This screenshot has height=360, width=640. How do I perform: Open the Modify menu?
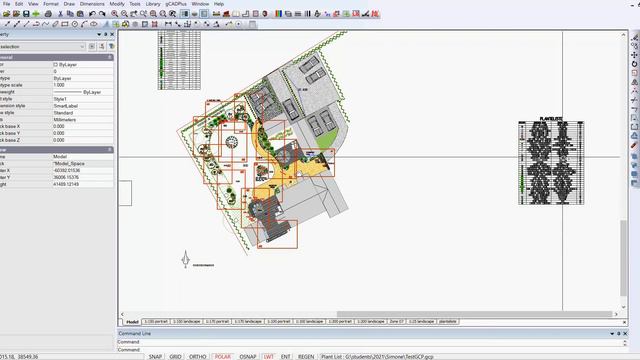click(x=117, y=4)
